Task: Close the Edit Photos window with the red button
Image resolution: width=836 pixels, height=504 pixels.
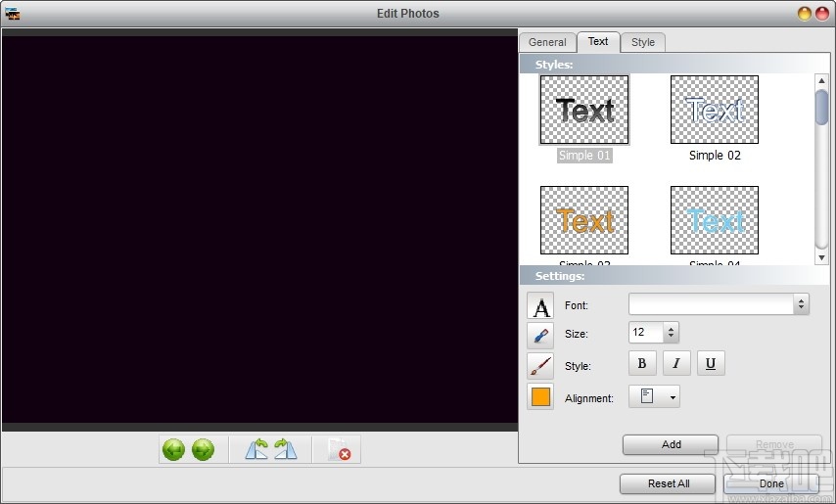Action: 822,14
